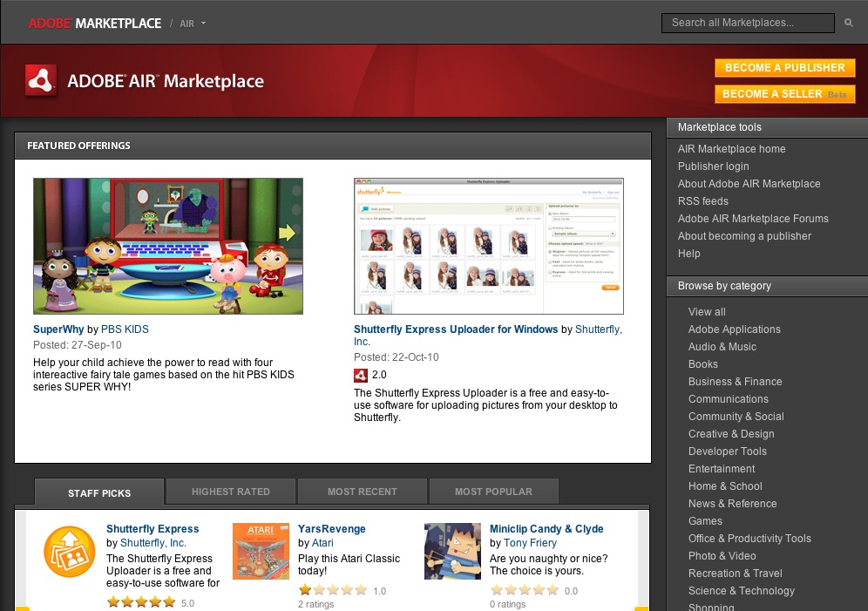Browse the Books category
The height and width of the screenshot is (611, 868).
click(x=703, y=364)
